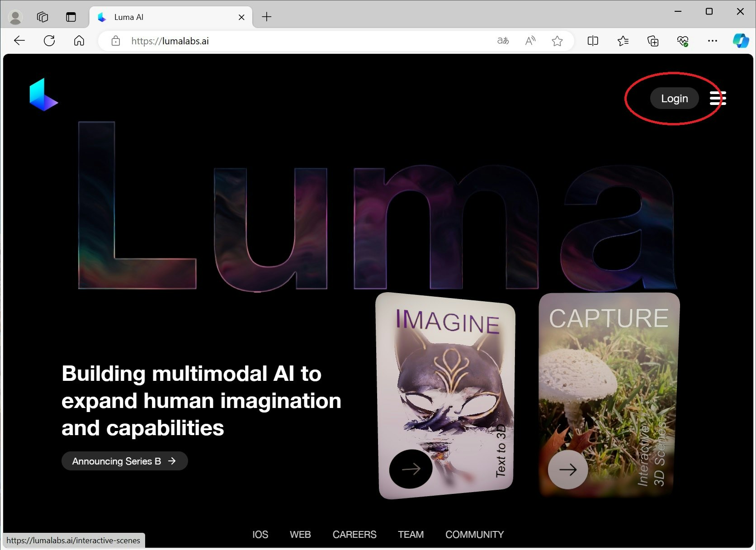Screen dimensions: 756x550
Task: Close the Luma AI tab
Action: click(241, 17)
